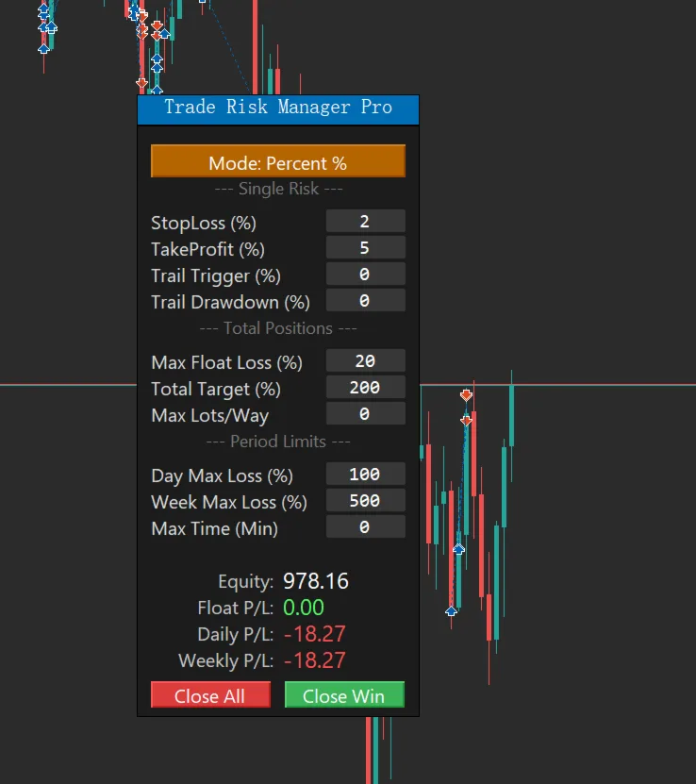Screen dimensions: 696x784
Task: Select the Trail Drawdown (%) input
Action: [x=365, y=301]
